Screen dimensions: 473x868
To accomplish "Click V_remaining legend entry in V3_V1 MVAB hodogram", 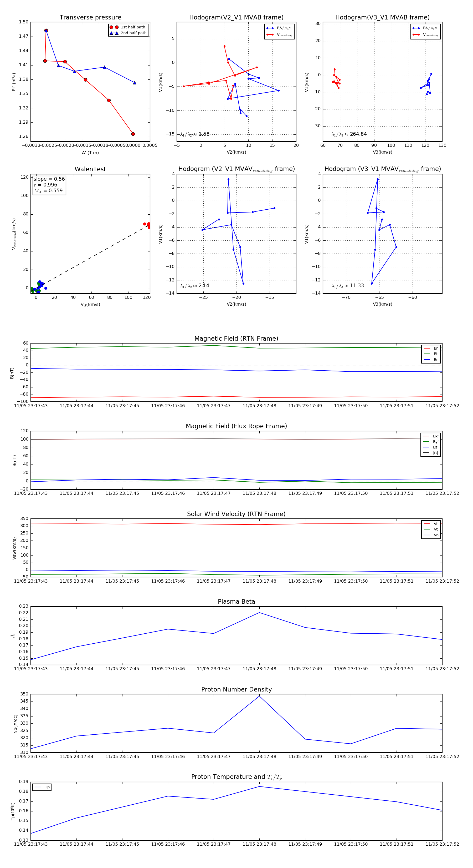I will click(425, 34).
